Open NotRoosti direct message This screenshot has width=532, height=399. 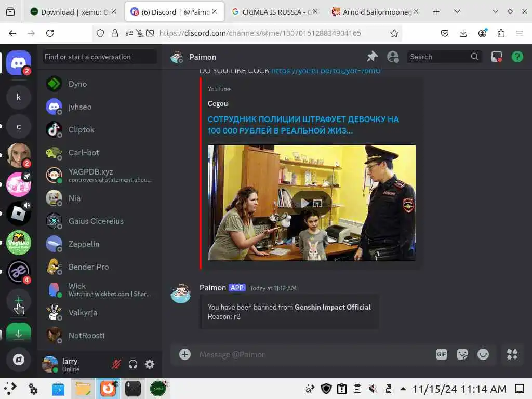(x=100, y=336)
